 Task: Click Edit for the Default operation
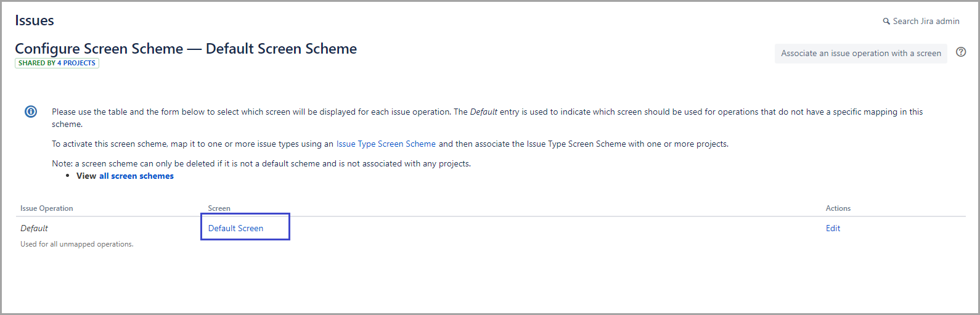click(x=833, y=228)
